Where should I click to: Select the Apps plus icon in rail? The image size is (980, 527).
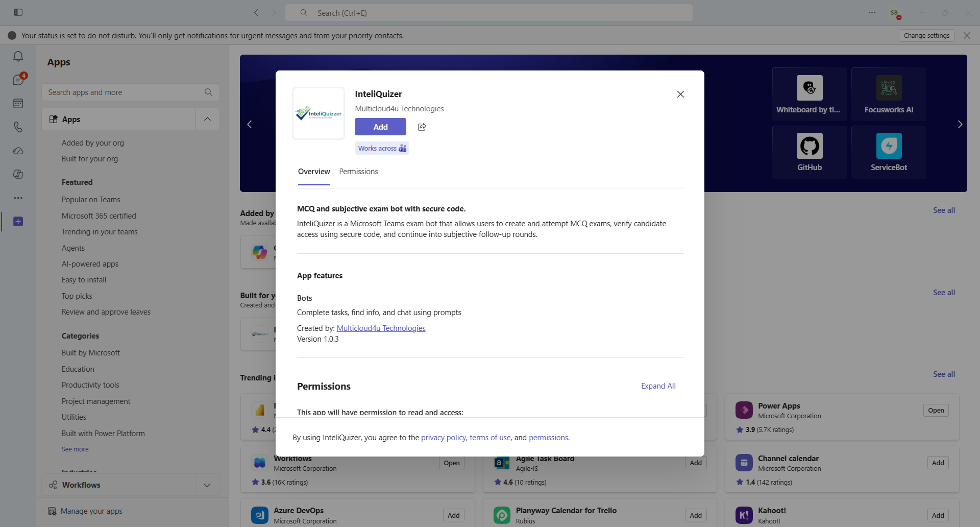[18, 221]
